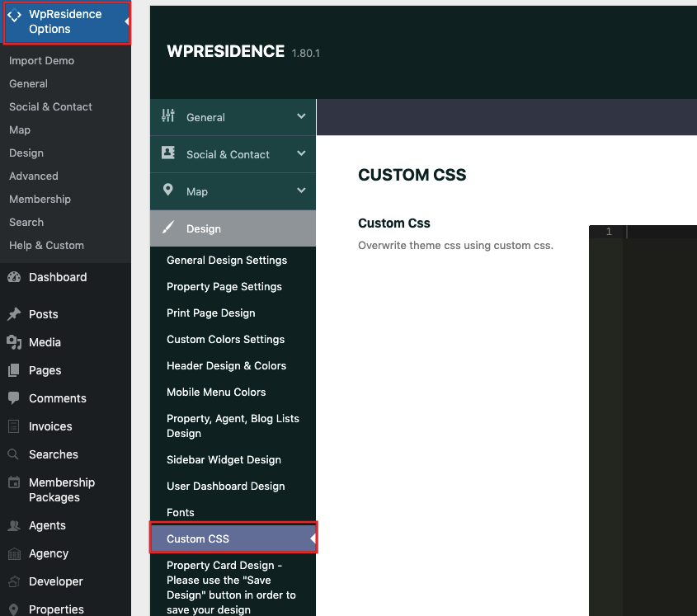Select Custom CSS menu entry
The image size is (697, 616).
(233, 538)
